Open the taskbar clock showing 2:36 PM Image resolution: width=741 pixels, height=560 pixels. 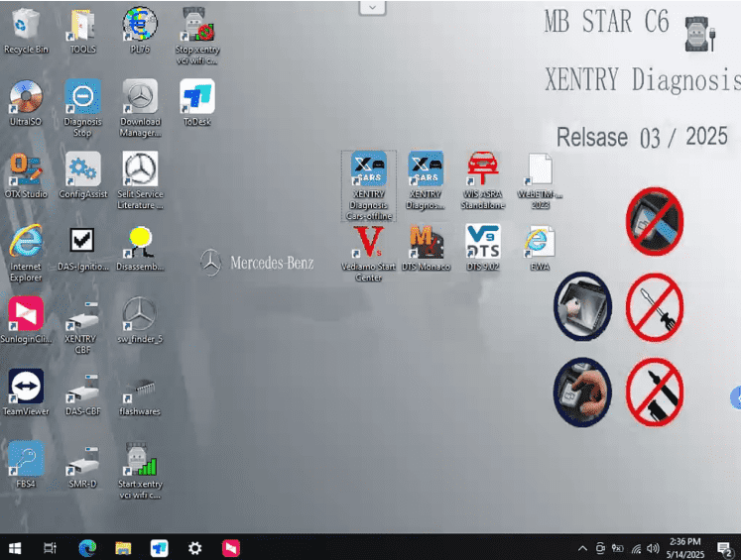coord(685,548)
